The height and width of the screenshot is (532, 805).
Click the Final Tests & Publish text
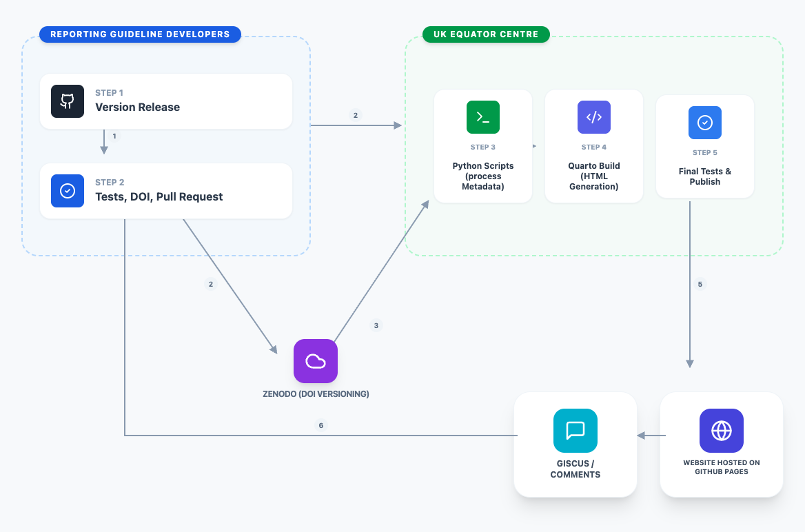pos(704,176)
